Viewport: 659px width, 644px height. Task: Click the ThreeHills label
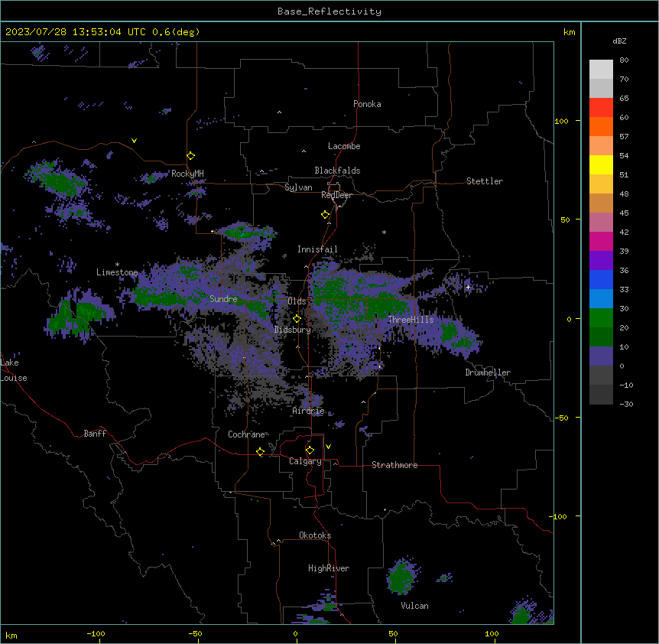pyautogui.click(x=411, y=320)
